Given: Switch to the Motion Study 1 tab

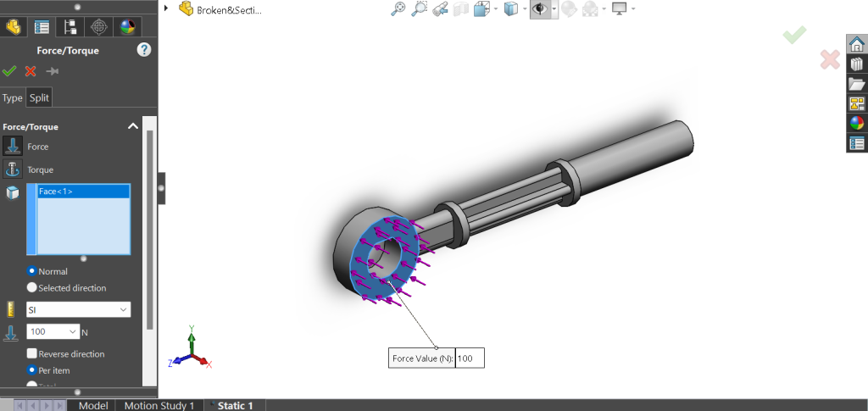Looking at the screenshot, I should pyautogui.click(x=159, y=405).
